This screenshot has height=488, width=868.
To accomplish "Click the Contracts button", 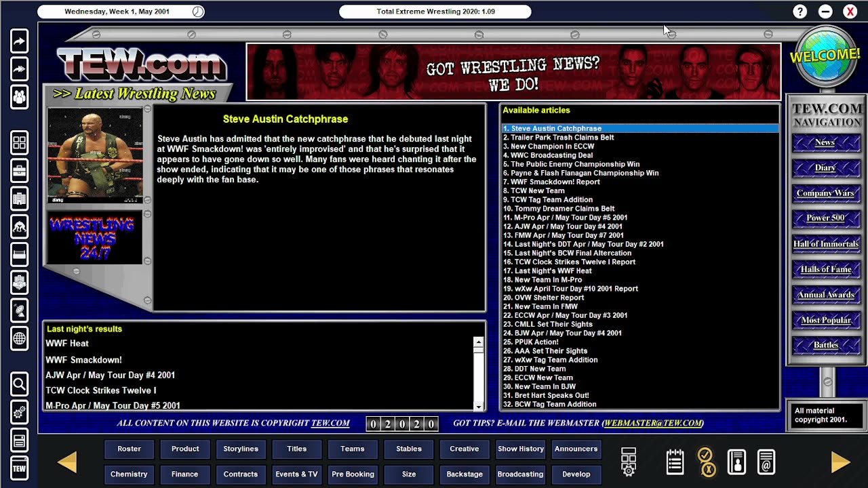I will [241, 474].
